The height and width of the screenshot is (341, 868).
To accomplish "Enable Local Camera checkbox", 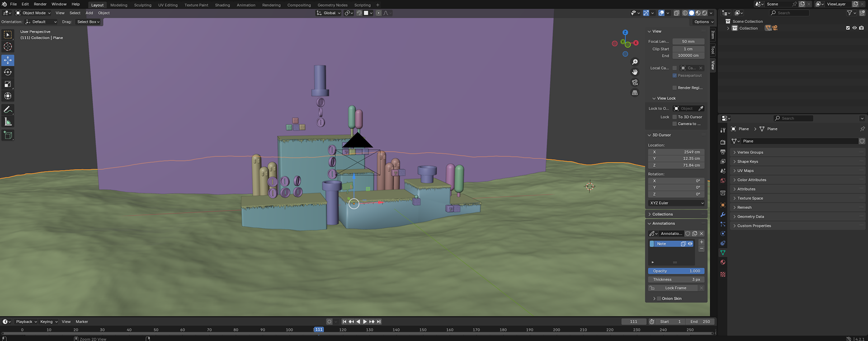I will tap(675, 68).
